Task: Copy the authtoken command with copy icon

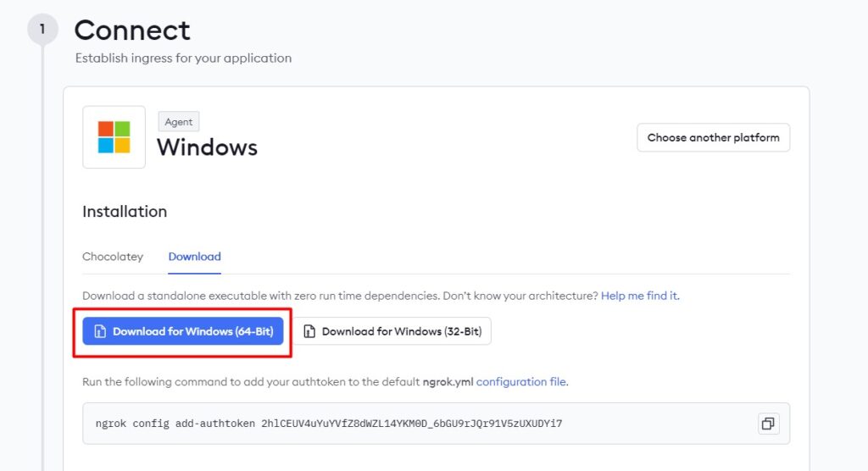Action: [x=768, y=424]
